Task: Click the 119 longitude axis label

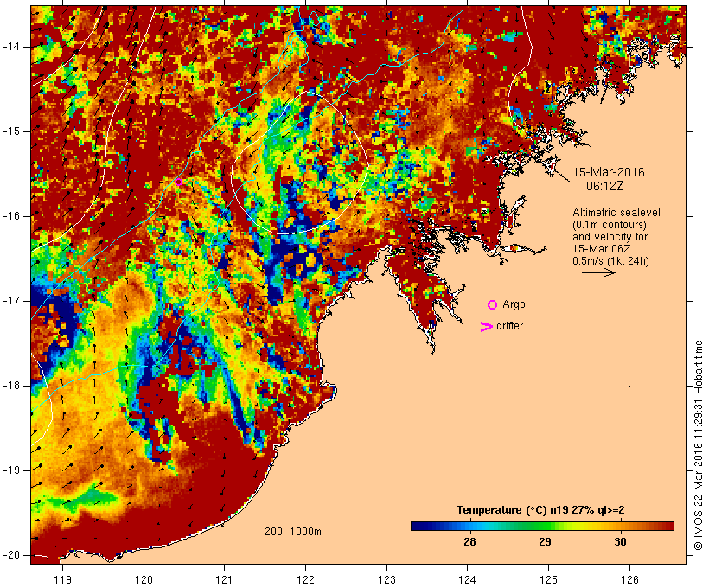Action: coord(62,580)
